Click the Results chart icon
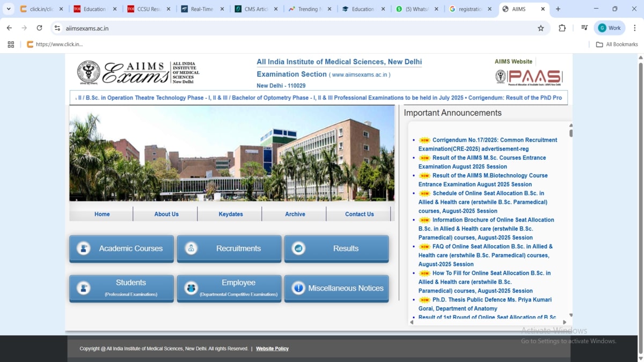Viewport: 644px width, 362px height. click(x=298, y=248)
